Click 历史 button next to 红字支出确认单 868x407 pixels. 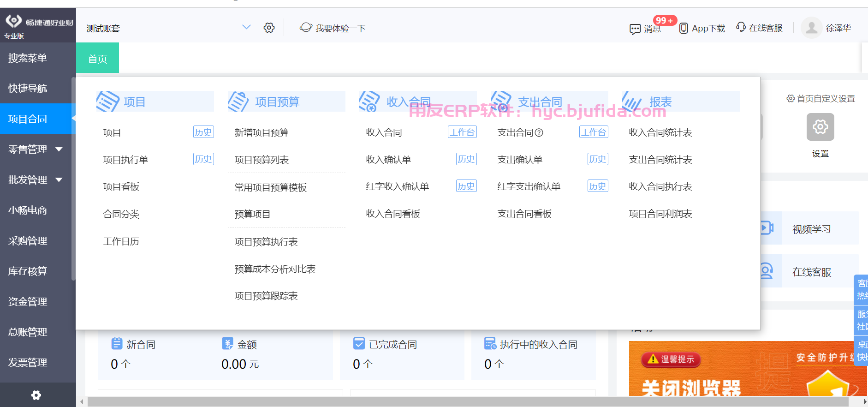click(598, 186)
